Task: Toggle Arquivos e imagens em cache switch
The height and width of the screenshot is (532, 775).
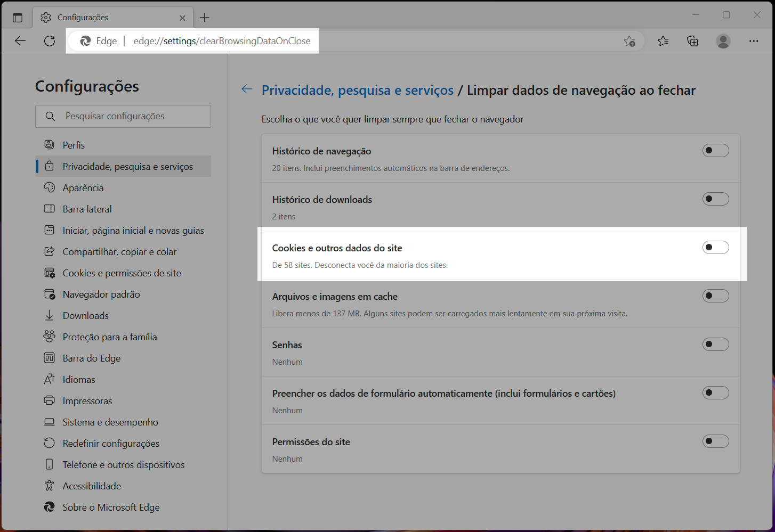Action: pos(715,296)
